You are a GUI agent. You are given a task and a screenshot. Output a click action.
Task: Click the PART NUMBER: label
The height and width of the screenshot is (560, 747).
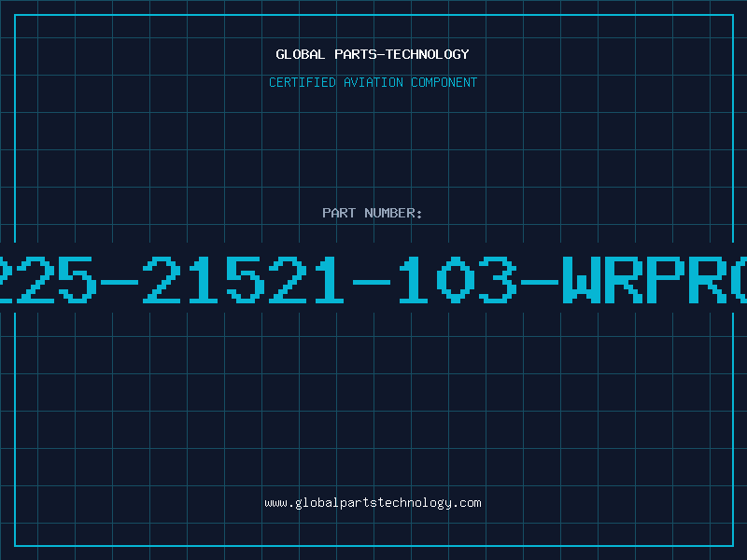[x=373, y=213]
